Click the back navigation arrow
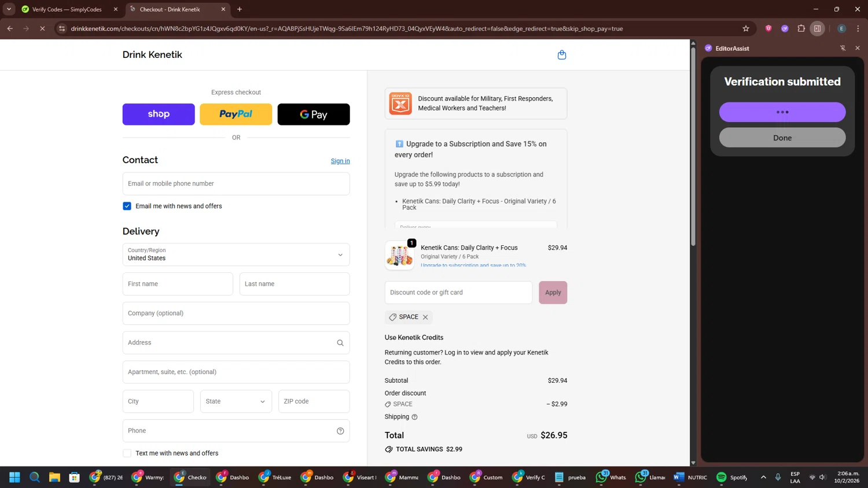This screenshot has height=488, width=868. tap(10, 28)
